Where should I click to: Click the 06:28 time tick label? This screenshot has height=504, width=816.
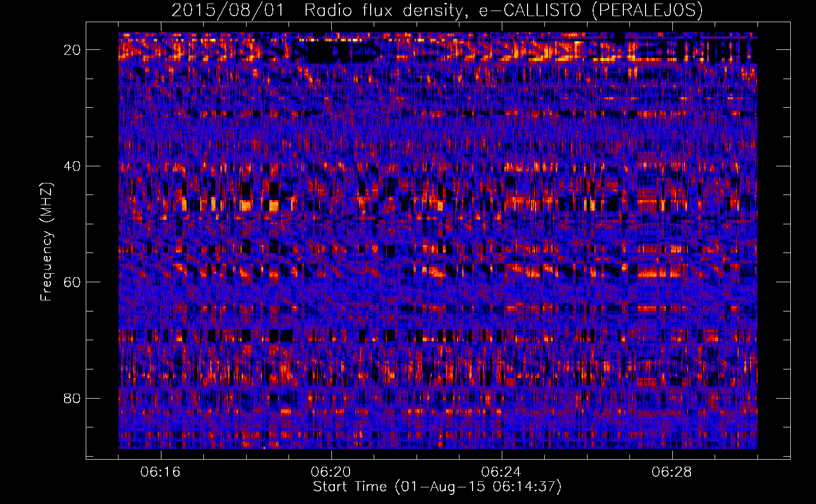click(x=672, y=472)
